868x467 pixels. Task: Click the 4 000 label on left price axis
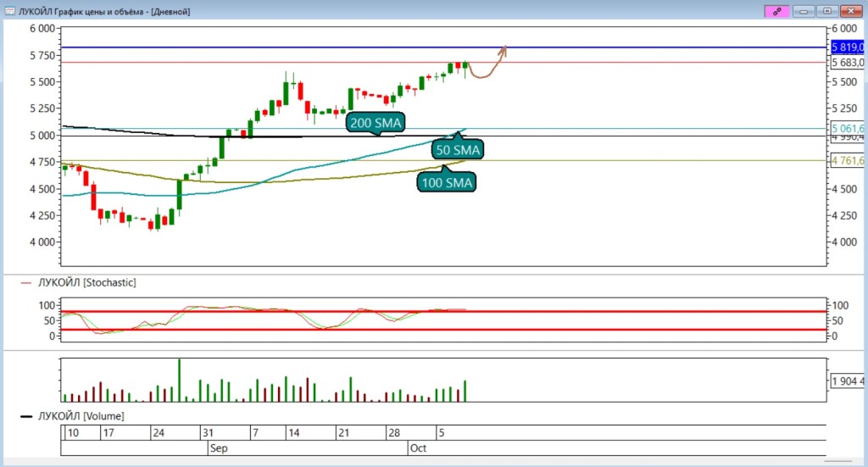click(42, 242)
